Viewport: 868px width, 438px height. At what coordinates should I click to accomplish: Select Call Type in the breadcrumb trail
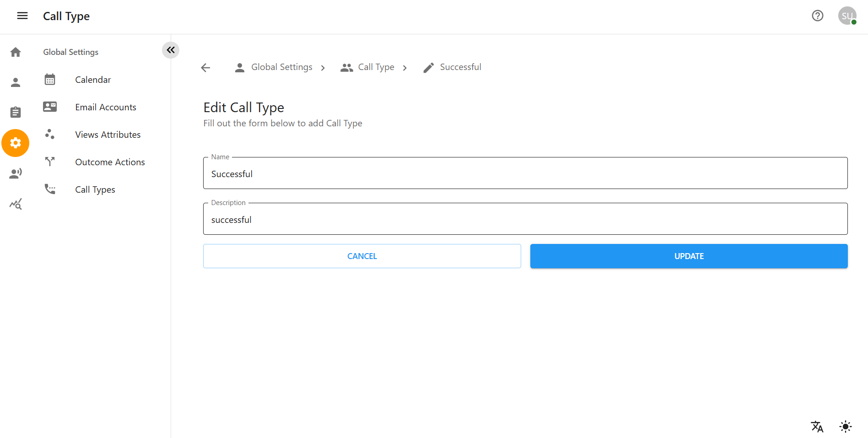376,67
